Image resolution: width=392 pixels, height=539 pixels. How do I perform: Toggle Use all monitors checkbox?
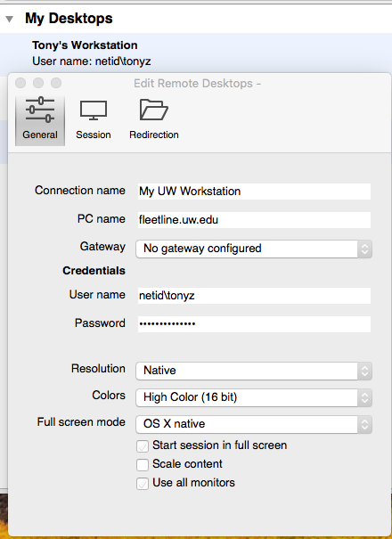143,483
